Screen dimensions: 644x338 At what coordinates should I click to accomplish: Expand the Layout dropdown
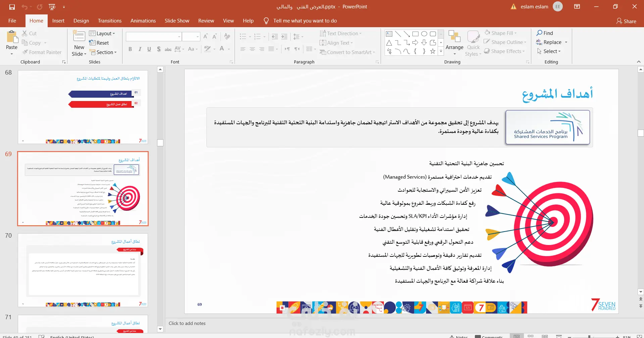(x=102, y=33)
